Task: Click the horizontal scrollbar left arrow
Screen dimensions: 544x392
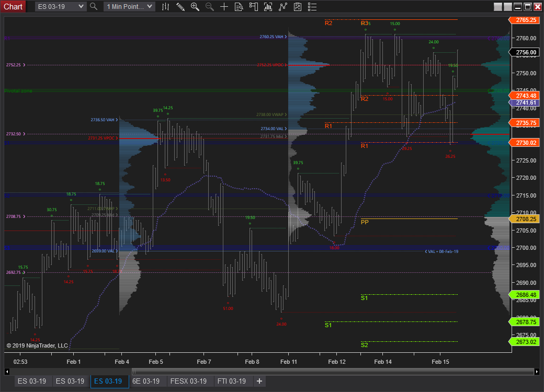Action: [7, 372]
